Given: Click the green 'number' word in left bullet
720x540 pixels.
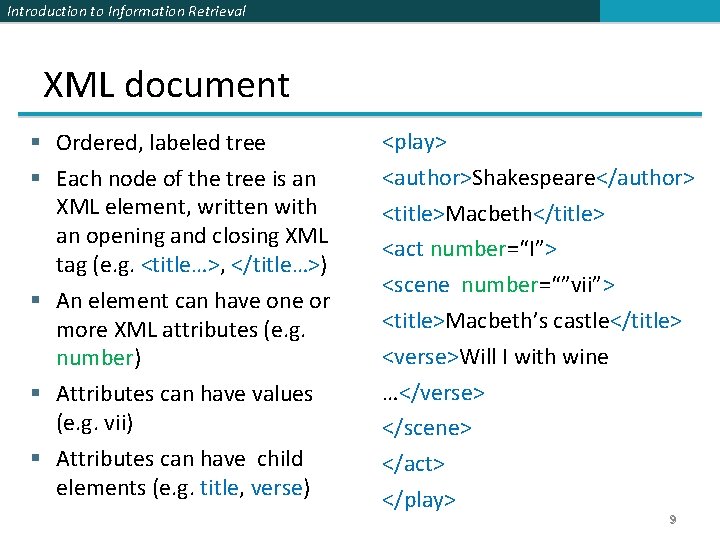Looking at the screenshot, I should click(x=96, y=358).
